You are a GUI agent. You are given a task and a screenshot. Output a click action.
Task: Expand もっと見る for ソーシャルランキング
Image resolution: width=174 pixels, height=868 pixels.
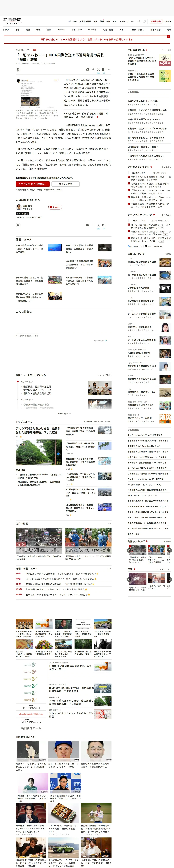point(166,215)
